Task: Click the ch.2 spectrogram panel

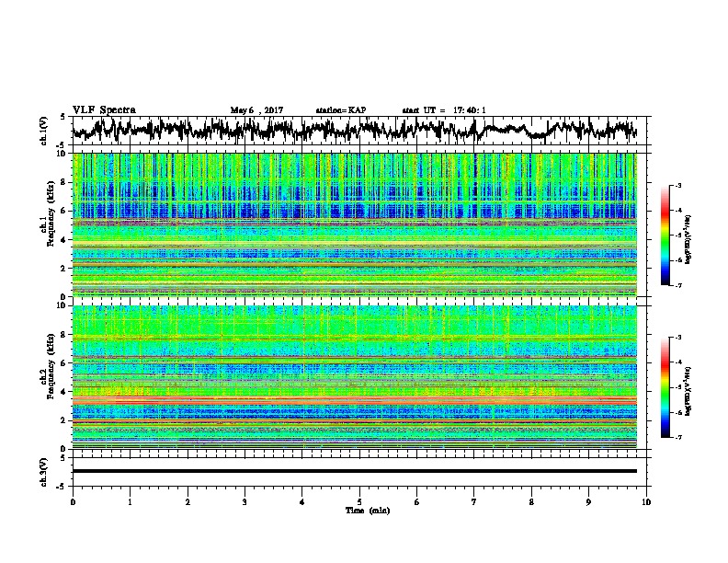Action: pos(355,376)
